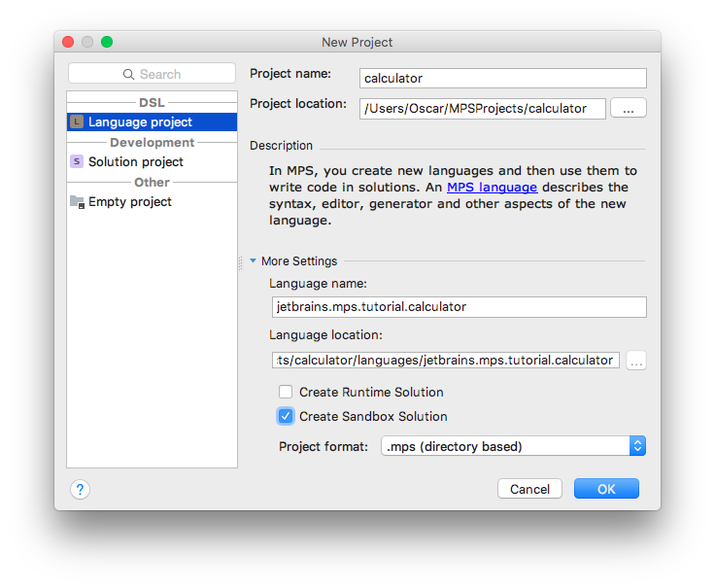This screenshot has width=715, height=588.
Task: Collapse the More Settings section
Action: click(x=254, y=260)
